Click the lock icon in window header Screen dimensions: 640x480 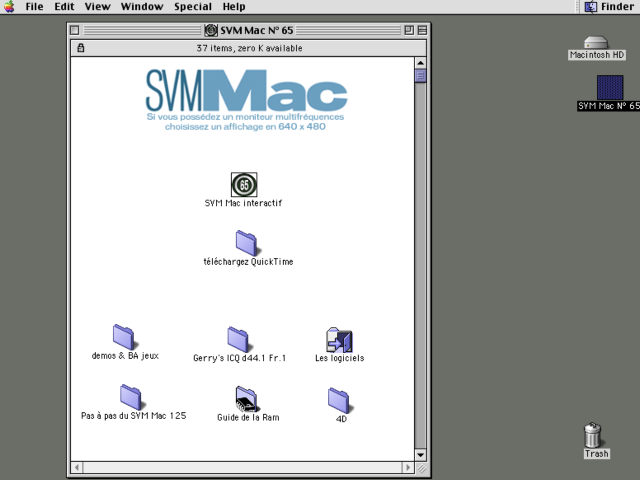point(80,48)
